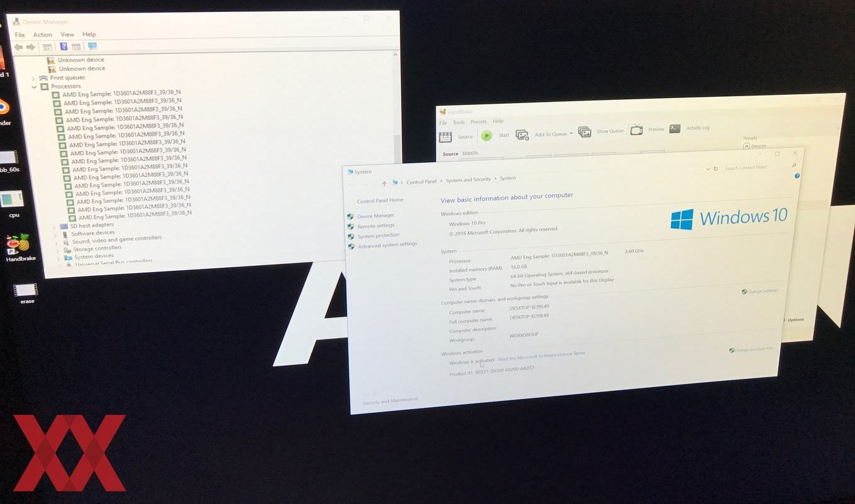Open Presets menu in HandBrake
Image resolution: width=855 pixels, height=504 pixels.
click(478, 122)
